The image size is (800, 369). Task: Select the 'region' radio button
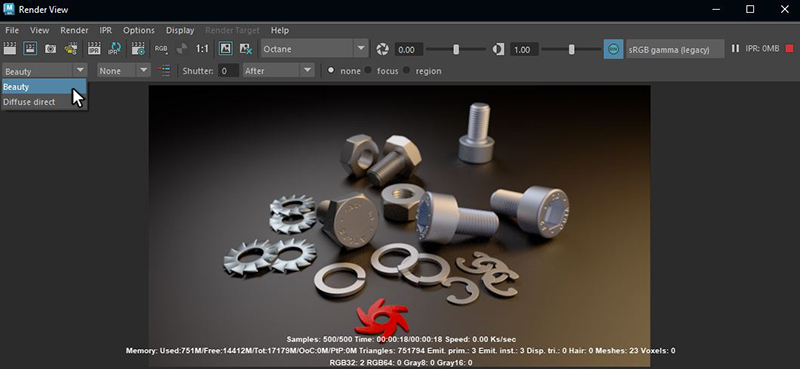click(x=407, y=70)
